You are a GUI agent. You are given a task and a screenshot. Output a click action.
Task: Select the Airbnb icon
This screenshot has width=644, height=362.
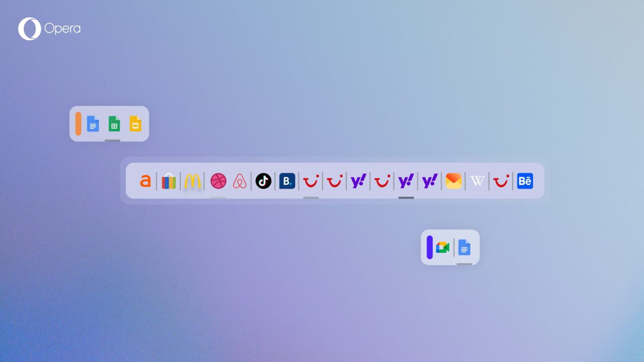(x=239, y=181)
